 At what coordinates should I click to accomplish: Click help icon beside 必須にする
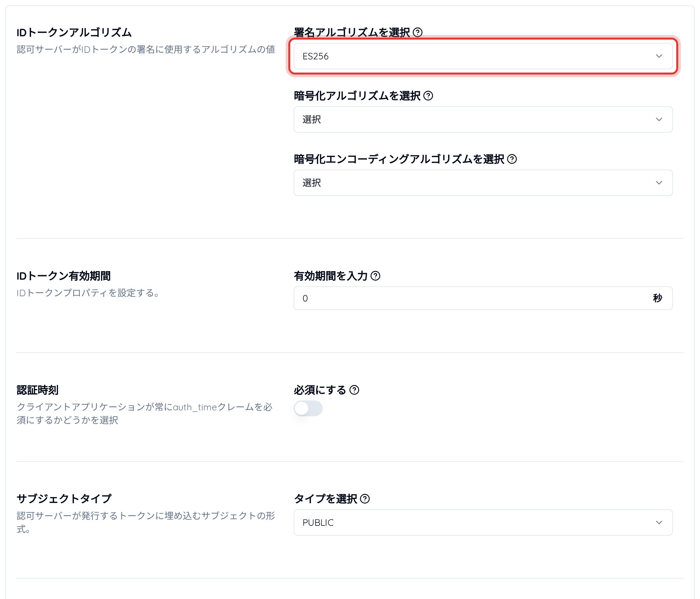pos(354,390)
